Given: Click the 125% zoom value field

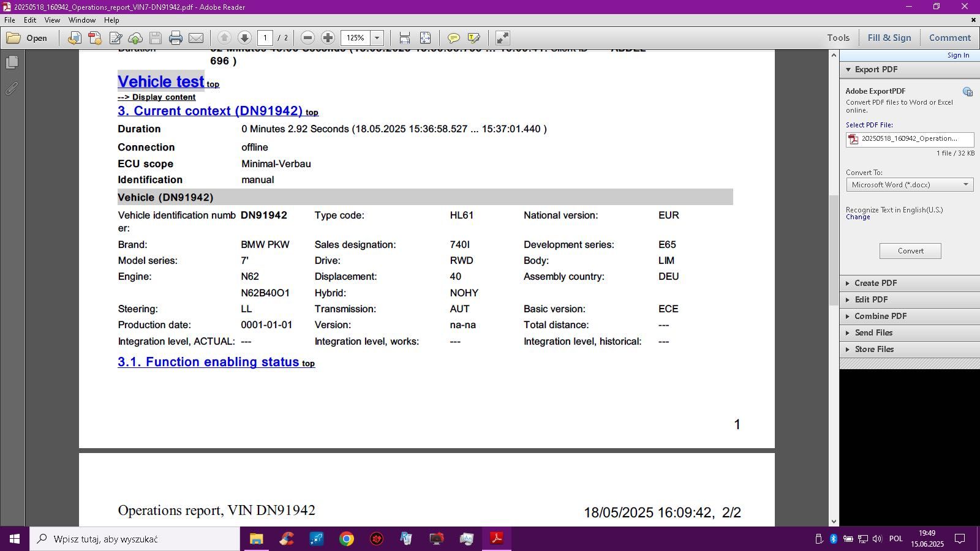Looking at the screenshot, I should click(x=356, y=38).
